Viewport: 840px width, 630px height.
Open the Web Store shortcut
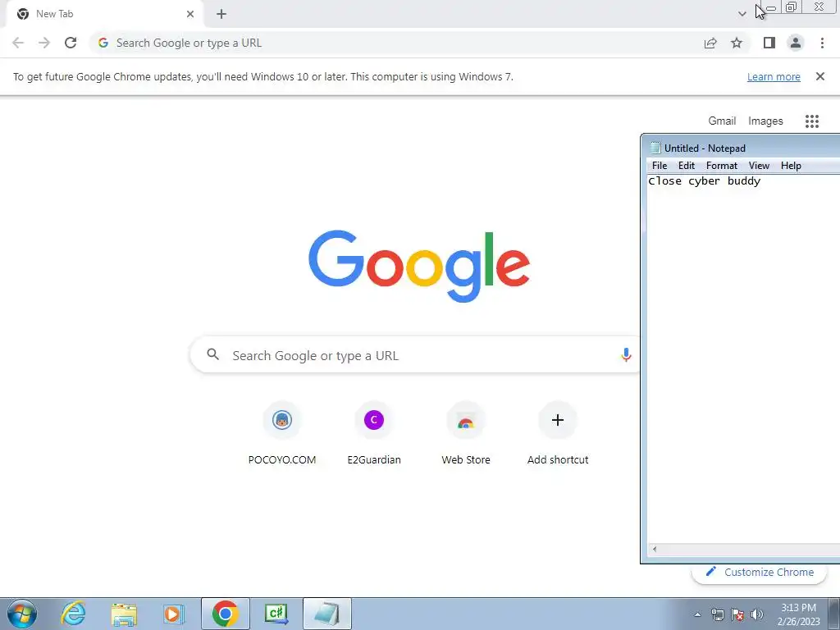pos(466,433)
